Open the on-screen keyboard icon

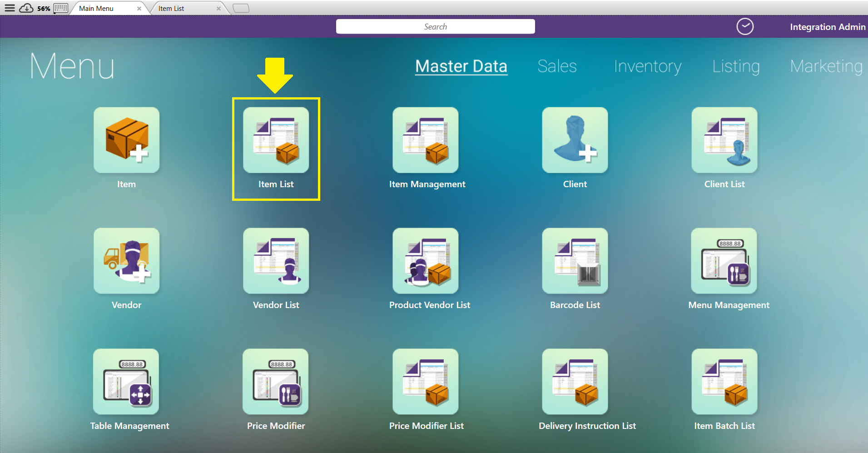tap(60, 8)
